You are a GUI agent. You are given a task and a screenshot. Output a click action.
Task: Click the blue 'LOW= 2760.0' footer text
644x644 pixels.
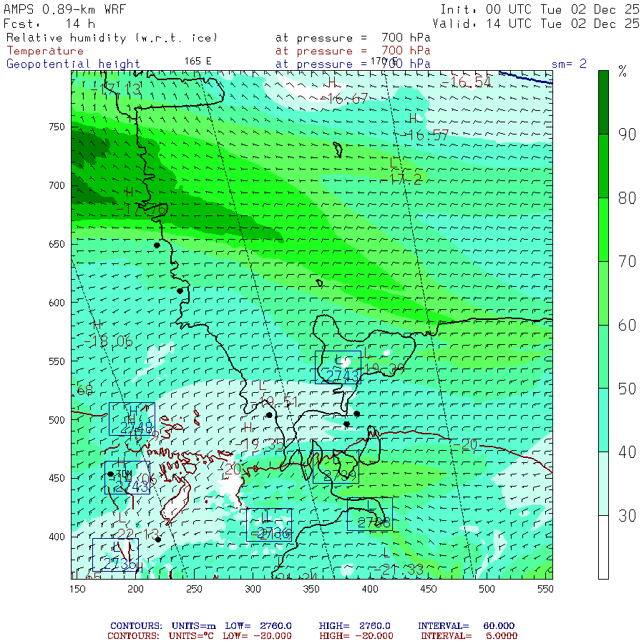[x=258, y=626]
